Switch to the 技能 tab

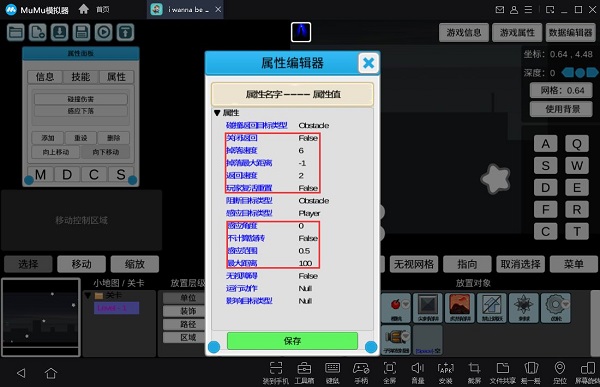(x=81, y=77)
